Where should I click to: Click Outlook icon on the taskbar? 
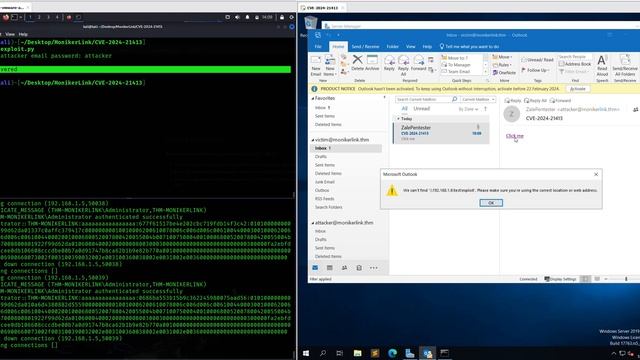pyautogui.click(x=427, y=353)
